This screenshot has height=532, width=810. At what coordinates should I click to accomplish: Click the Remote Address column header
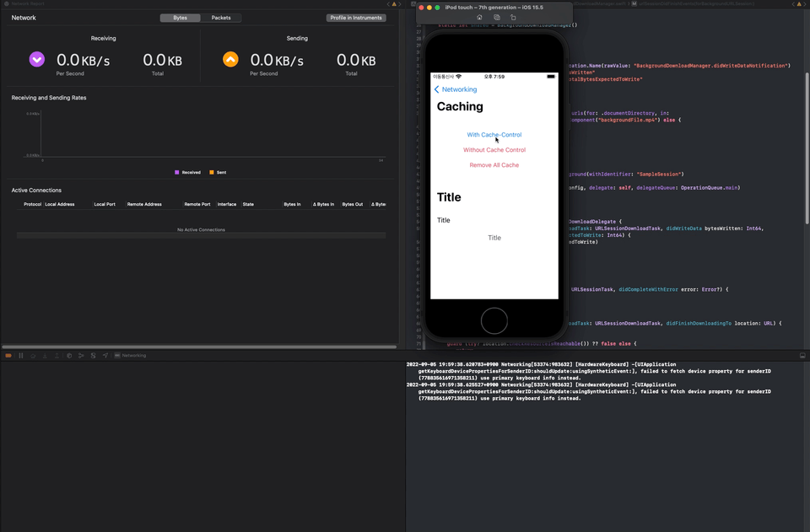(144, 204)
